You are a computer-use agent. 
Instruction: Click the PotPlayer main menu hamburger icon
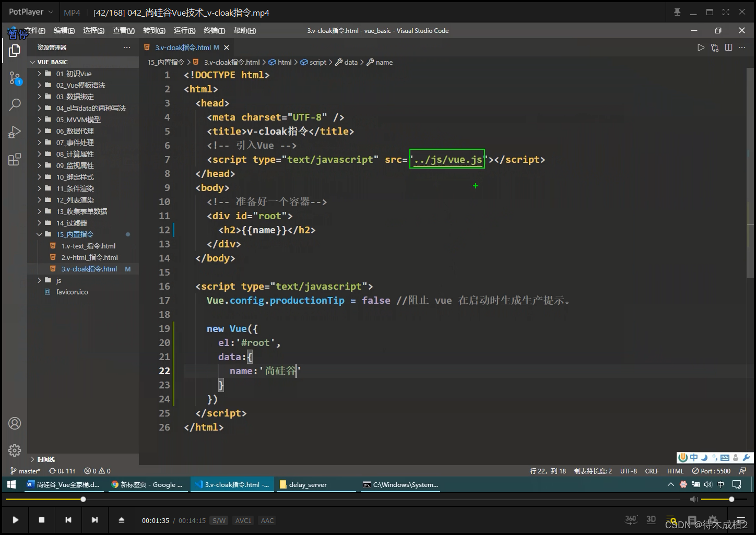(x=740, y=520)
